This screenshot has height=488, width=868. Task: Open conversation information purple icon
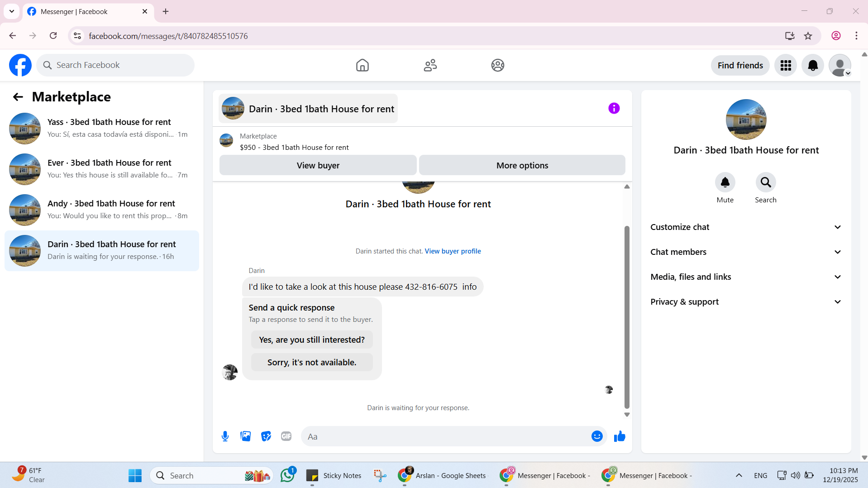(614, 108)
